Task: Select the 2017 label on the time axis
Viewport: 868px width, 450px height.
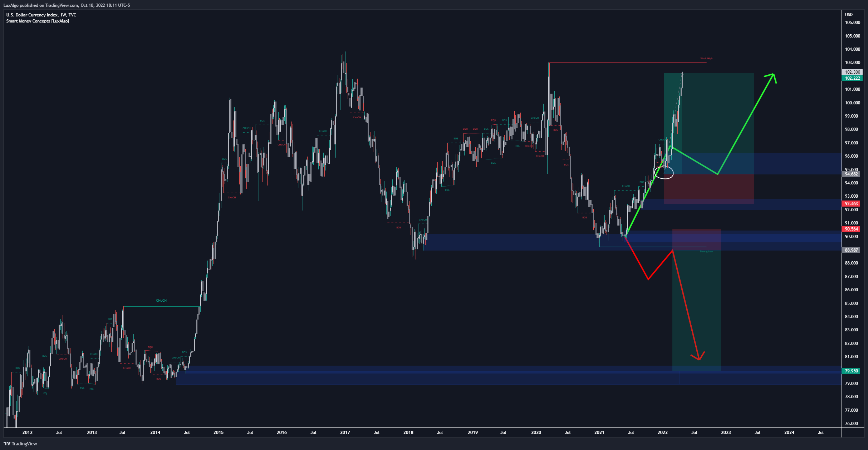Action: [345, 432]
